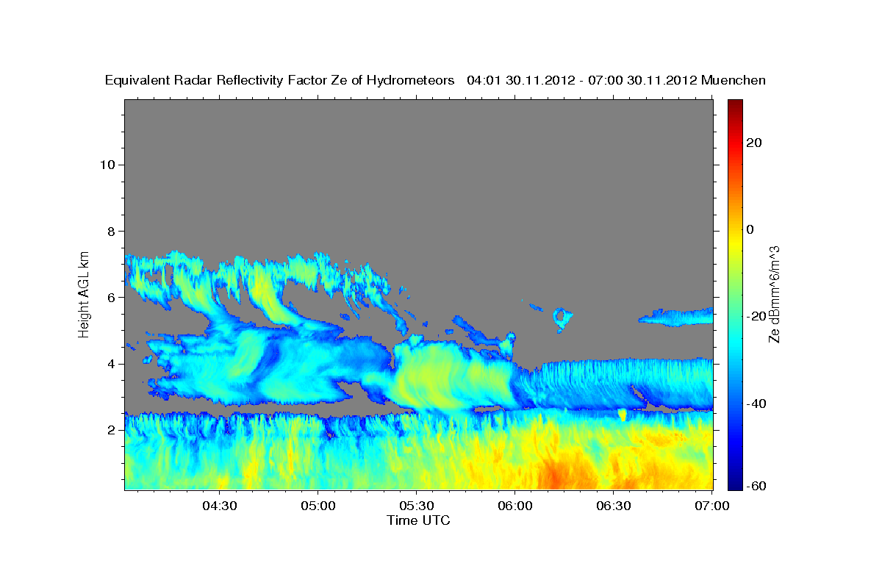882x588 pixels.
Task: Click the 04:30 time tick label
Action: point(219,506)
